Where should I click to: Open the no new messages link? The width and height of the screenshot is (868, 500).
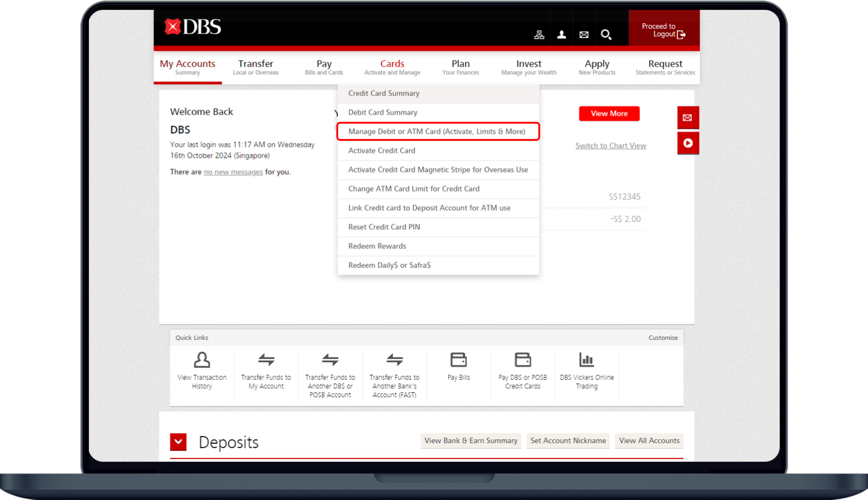(x=233, y=172)
